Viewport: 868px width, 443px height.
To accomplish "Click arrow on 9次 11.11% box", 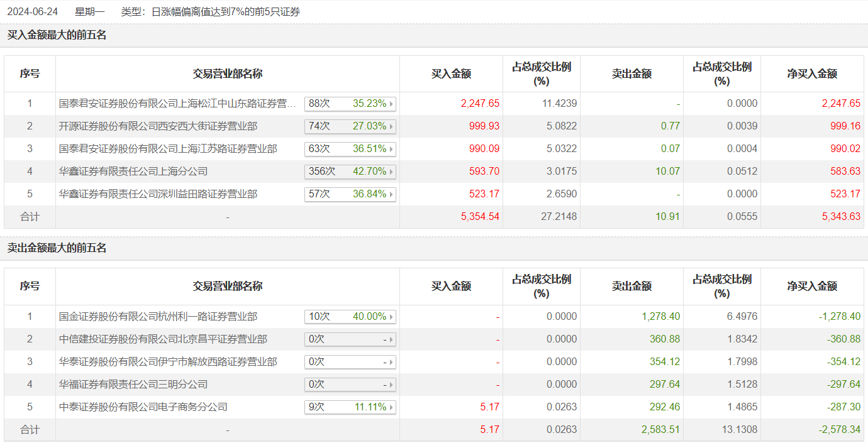I will 391,407.
